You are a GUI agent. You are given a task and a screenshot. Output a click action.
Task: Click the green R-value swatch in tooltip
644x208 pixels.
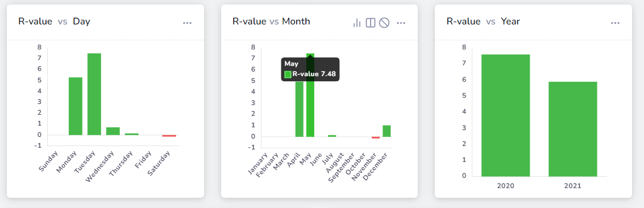point(288,74)
